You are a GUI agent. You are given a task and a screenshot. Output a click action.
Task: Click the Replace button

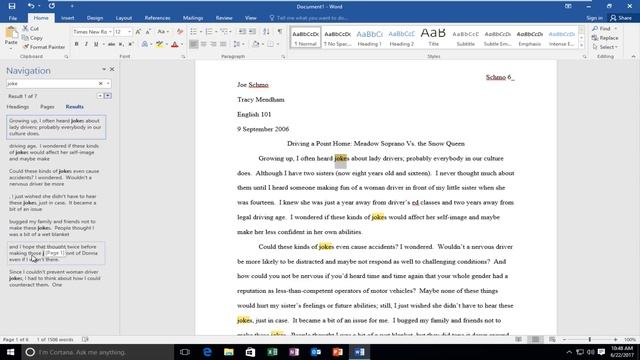[x=605, y=38]
